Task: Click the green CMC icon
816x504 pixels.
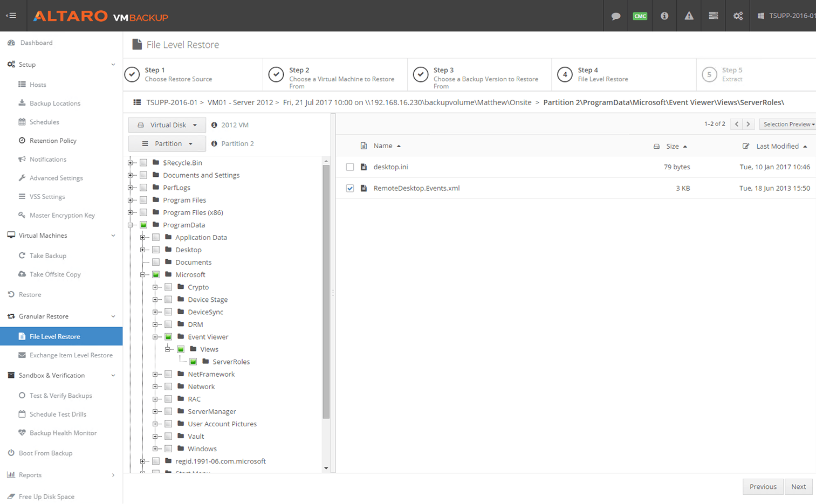Action: pos(640,16)
